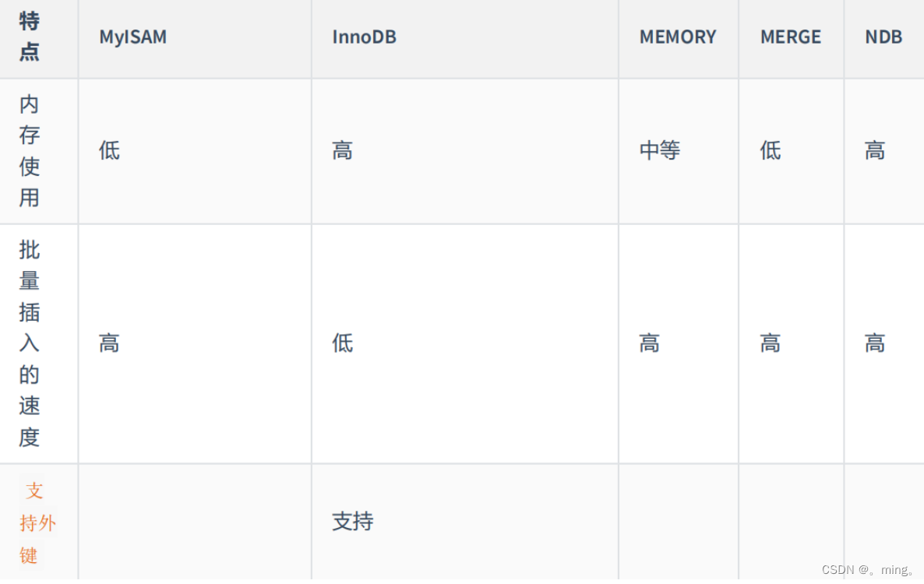Image resolution: width=924 pixels, height=584 pixels.
Task: Click InnoDB's 低 bulk insert speed cell
Action: point(343,343)
